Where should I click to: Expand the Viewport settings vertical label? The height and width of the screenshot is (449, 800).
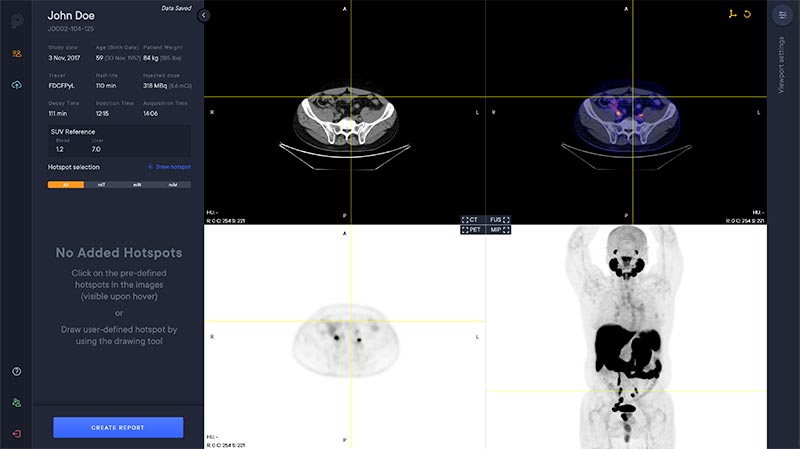tap(781, 65)
